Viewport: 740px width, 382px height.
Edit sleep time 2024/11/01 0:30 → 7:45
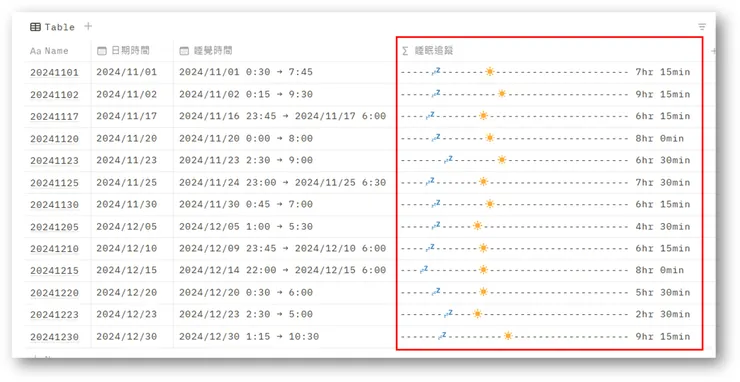point(246,72)
